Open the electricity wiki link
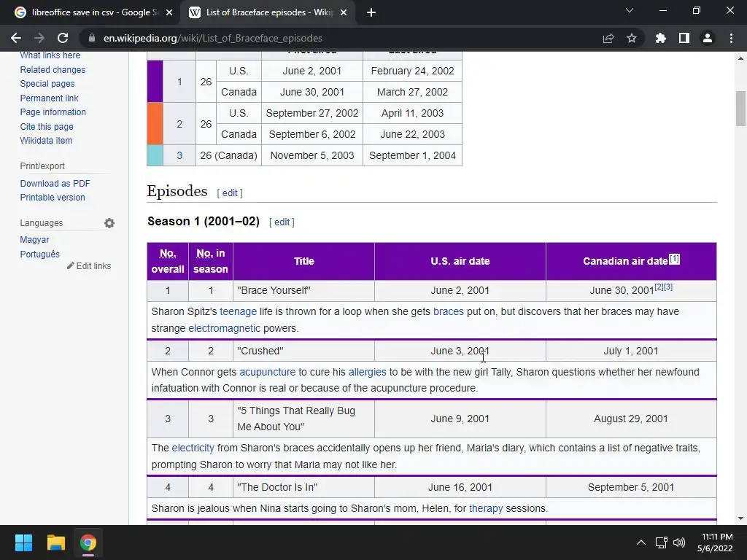Viewport: 747px width, 560px height. 193,448
